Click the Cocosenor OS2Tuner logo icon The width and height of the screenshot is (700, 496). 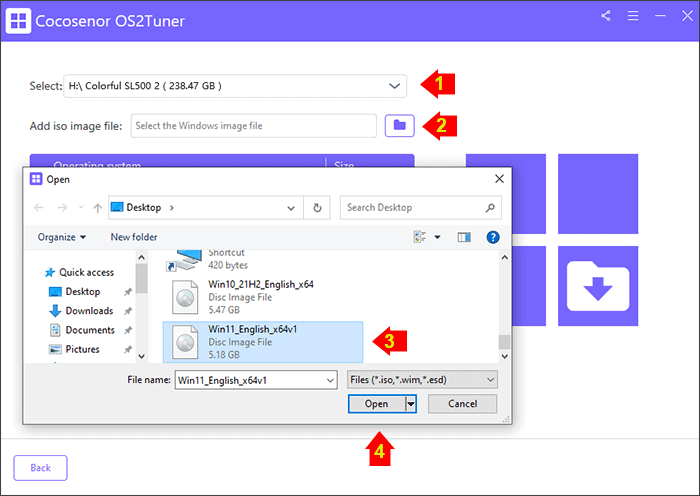click(x=18, y=21)
